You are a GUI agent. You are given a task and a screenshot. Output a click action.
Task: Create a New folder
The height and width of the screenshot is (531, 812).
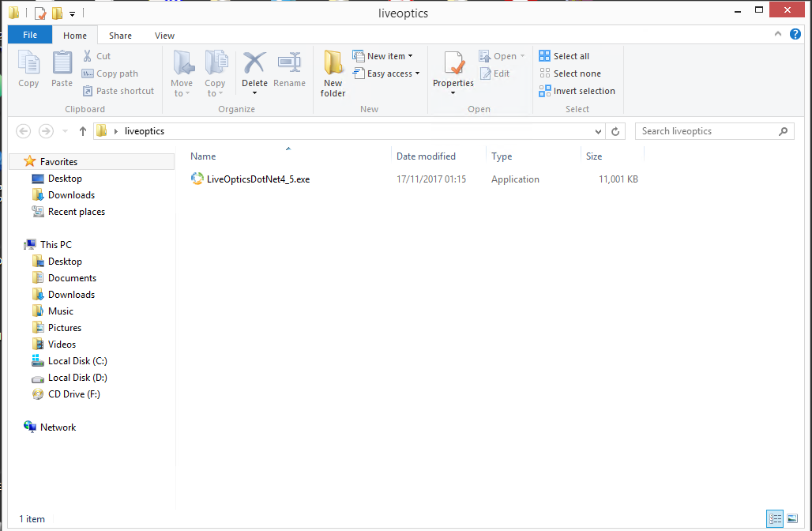tap(333, 73)
